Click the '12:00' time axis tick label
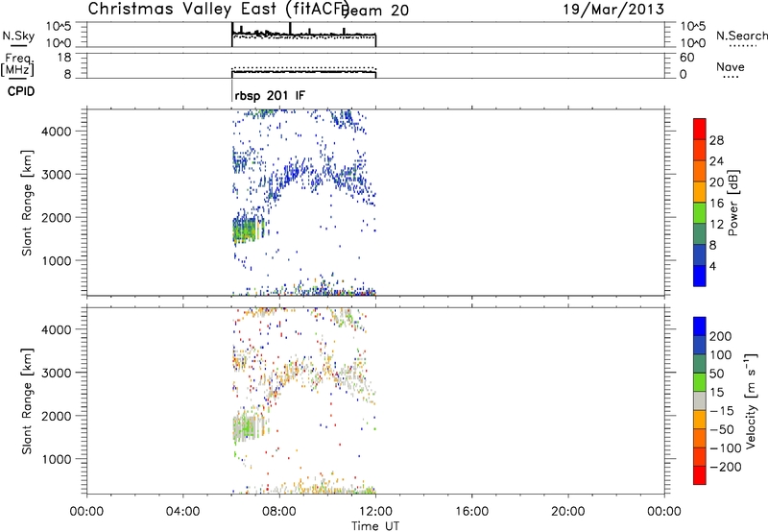Image resolution: width=768 pixels, height=532 pixels. pyautogui.click(x=375, y=512)
